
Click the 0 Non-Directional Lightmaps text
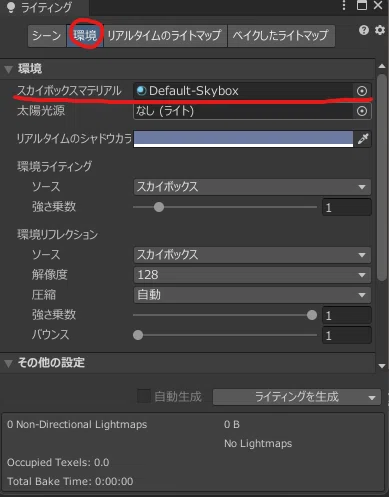click(x=77, y=424)
